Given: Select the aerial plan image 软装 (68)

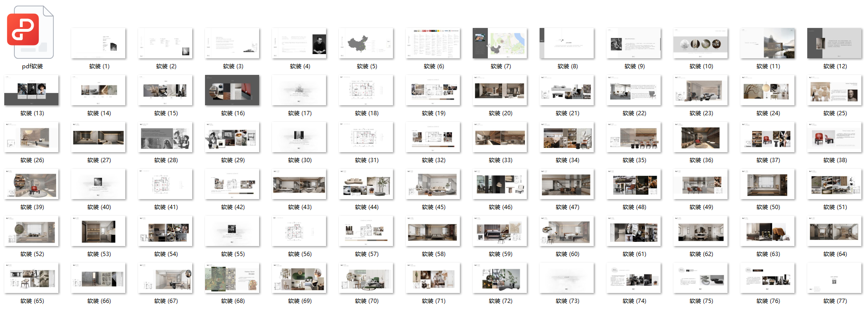Looking at the screenshot, I should tap(232, 278).
